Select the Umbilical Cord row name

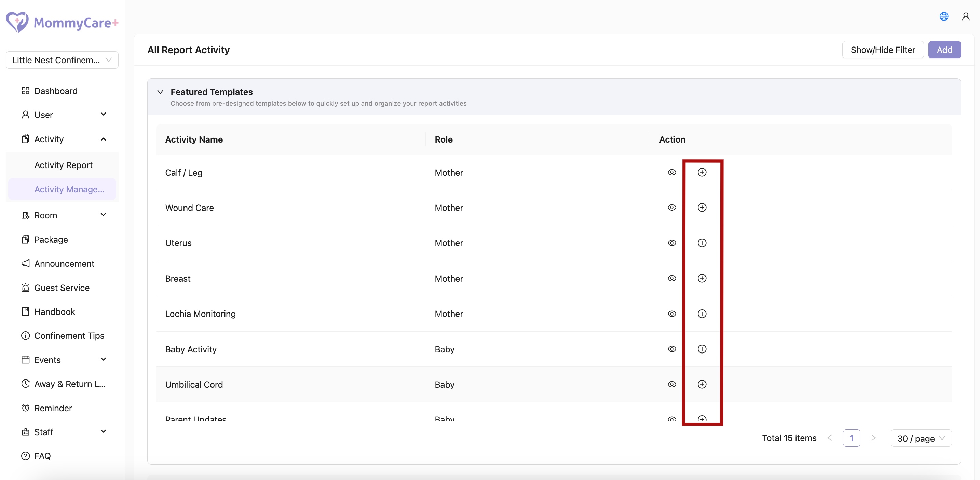click(x=194, y=385)
